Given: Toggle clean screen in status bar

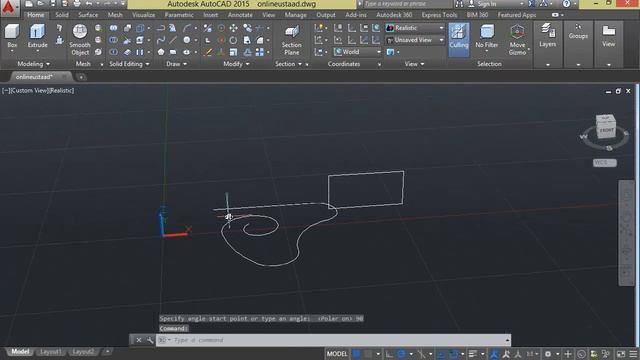Looking at the screenshot, I should pos(621,354).
